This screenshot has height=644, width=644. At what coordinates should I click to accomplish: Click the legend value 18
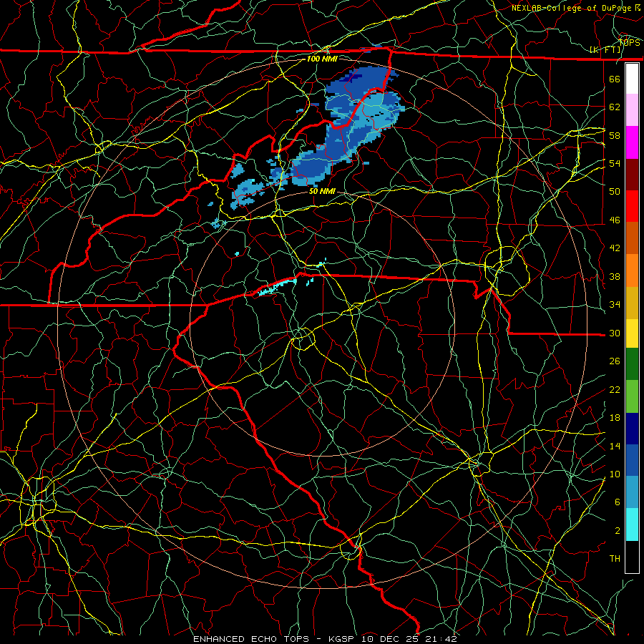click(615, 417)
